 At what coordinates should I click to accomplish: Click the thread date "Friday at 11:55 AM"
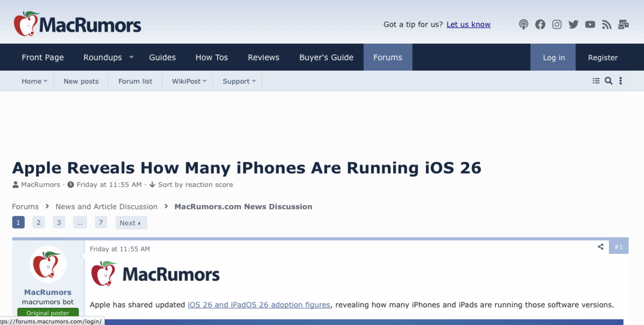tap(109, 185)
